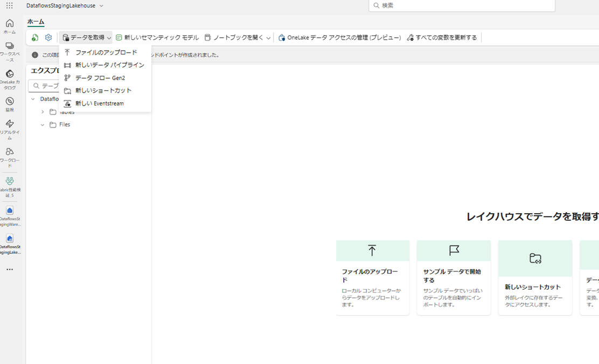Select データ フロー Gen2 menu item

click(x=106, y=78)
